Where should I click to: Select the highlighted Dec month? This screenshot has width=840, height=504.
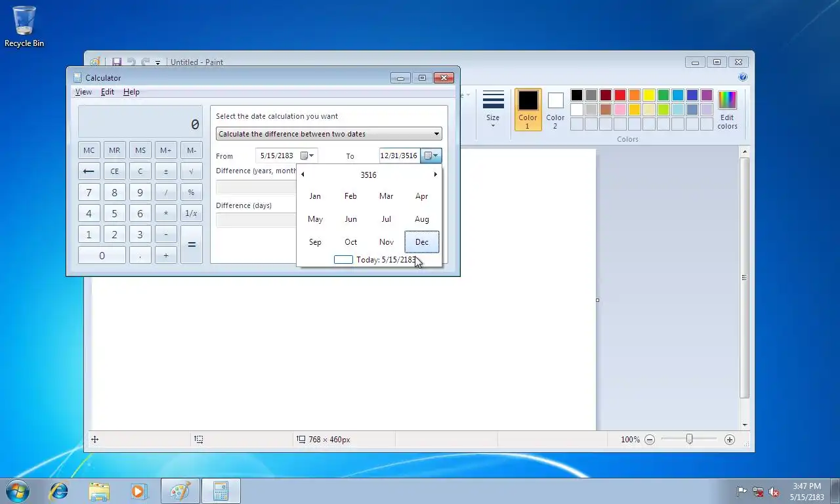pos(422,242)
